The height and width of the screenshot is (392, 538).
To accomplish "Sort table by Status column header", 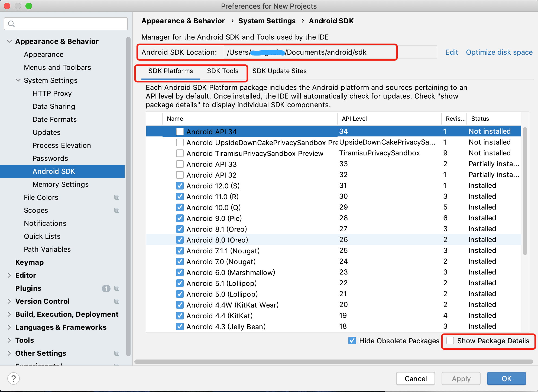I will point(494,119).
